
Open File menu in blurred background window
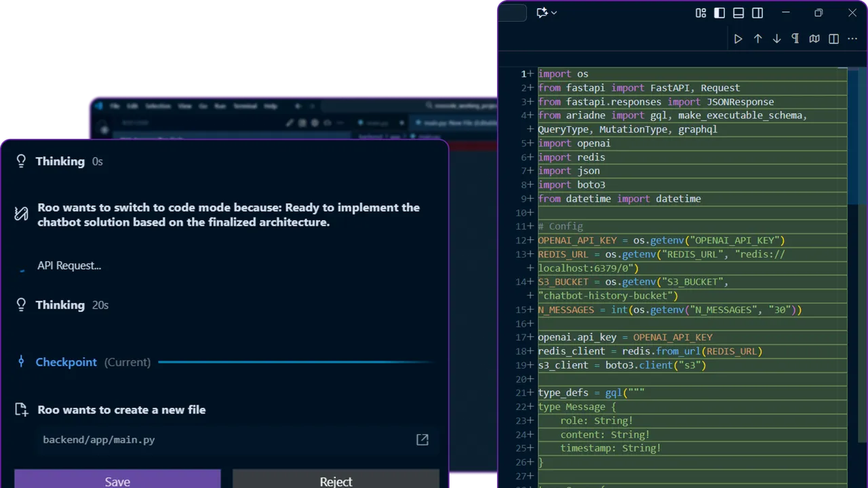(x=115, y=106)
